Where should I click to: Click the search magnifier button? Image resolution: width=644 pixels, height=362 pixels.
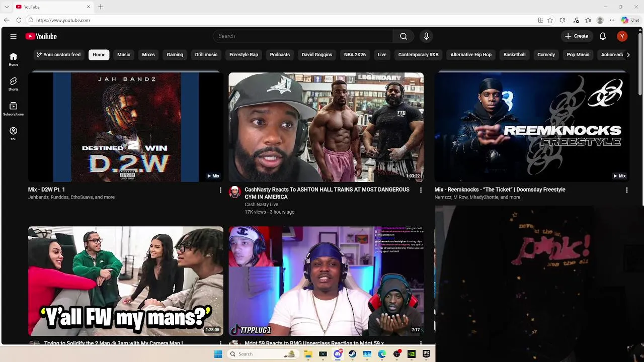coord(404,36)
